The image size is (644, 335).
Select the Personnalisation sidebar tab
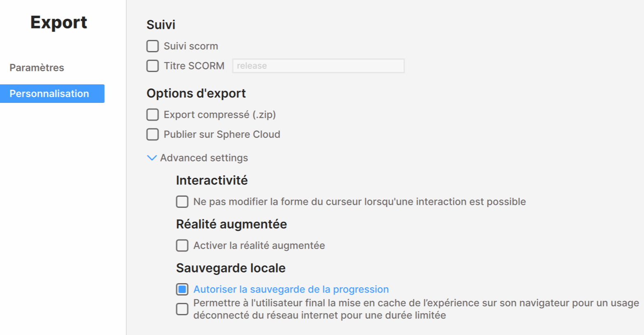click(x=49, y=94)
